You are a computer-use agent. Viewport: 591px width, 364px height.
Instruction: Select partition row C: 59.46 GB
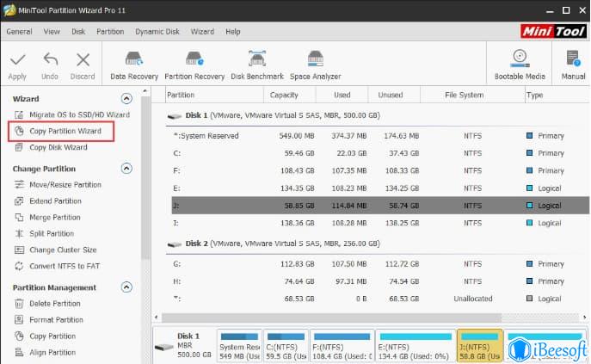pos(380,153)
